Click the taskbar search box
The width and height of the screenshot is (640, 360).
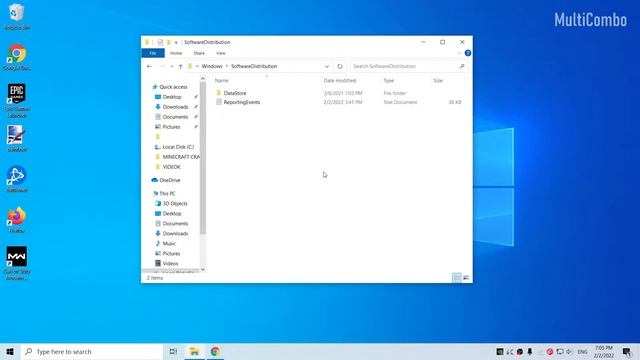pos(92,351)
